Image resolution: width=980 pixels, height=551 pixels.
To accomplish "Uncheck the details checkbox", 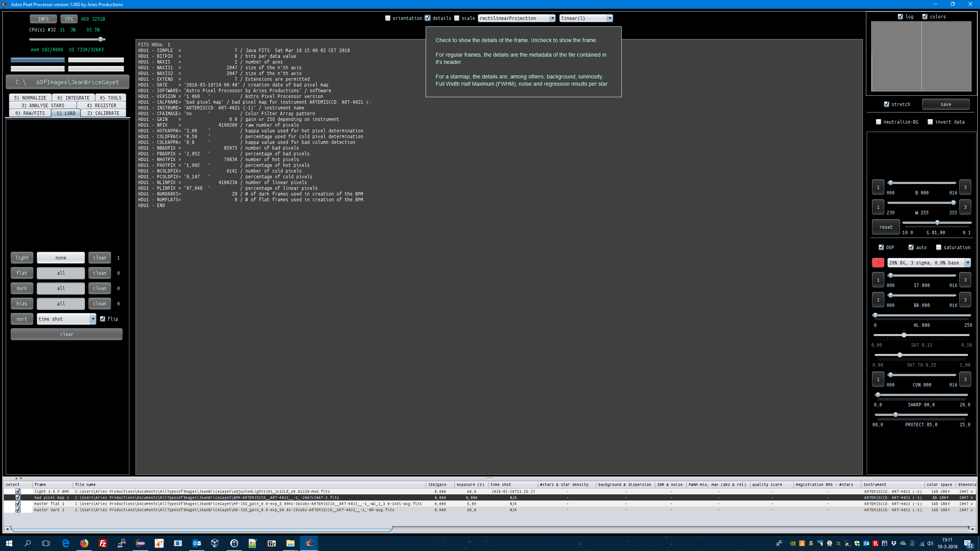I will coord(428,18).
